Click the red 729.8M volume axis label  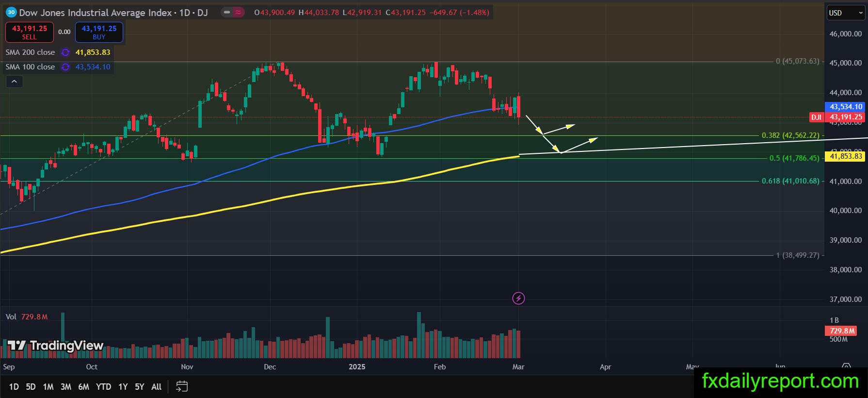841,331
